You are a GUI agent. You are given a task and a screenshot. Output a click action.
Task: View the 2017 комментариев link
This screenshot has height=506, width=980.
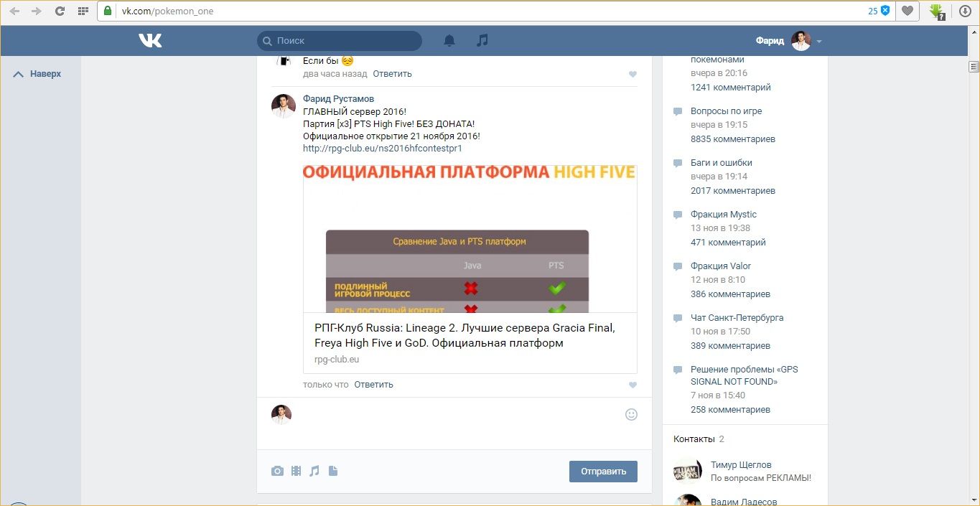coord(732,191)
